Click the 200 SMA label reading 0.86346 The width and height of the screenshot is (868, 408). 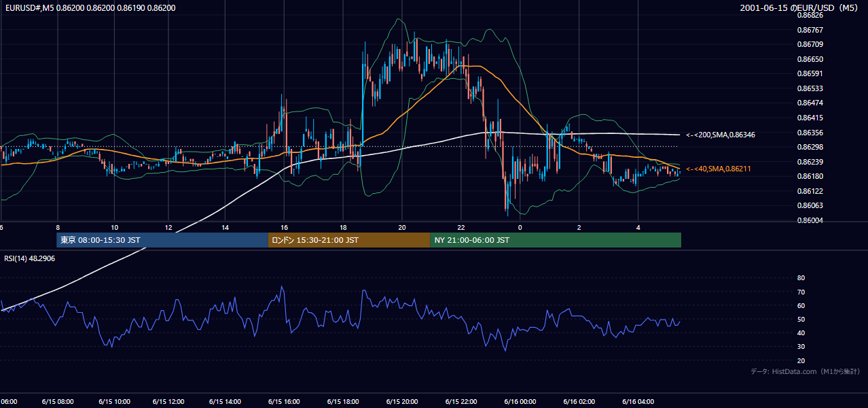[x=721, y=135]
